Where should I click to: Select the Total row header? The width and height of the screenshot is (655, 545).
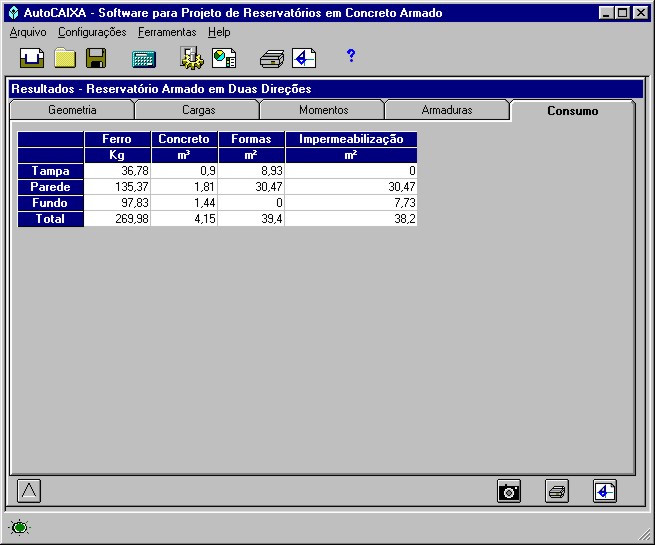pos(51,218)
